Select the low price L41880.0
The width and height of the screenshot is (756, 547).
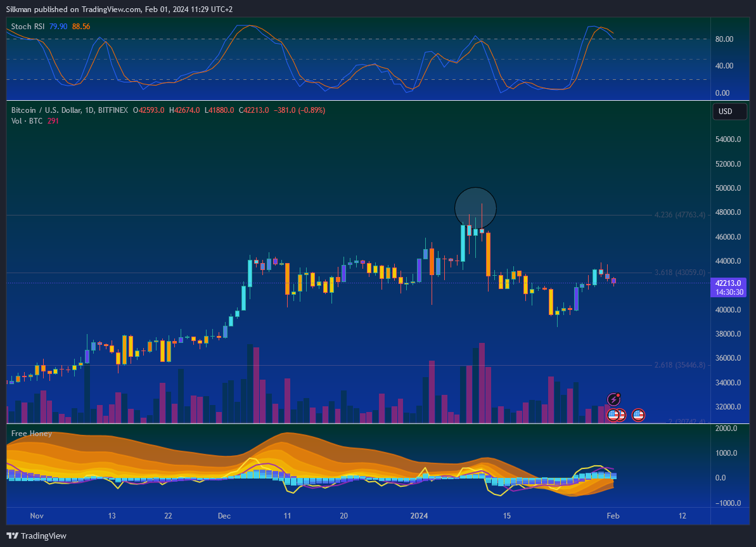219,110
